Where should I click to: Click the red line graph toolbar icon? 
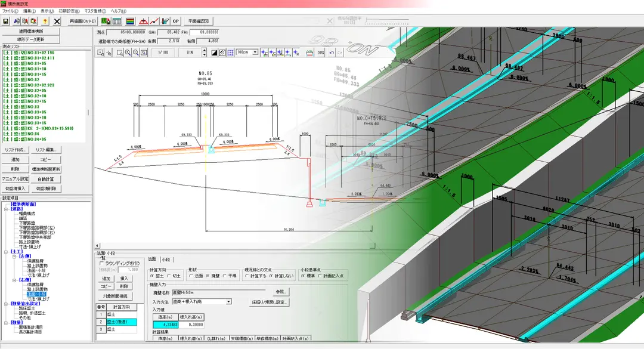tap(154, 21)
